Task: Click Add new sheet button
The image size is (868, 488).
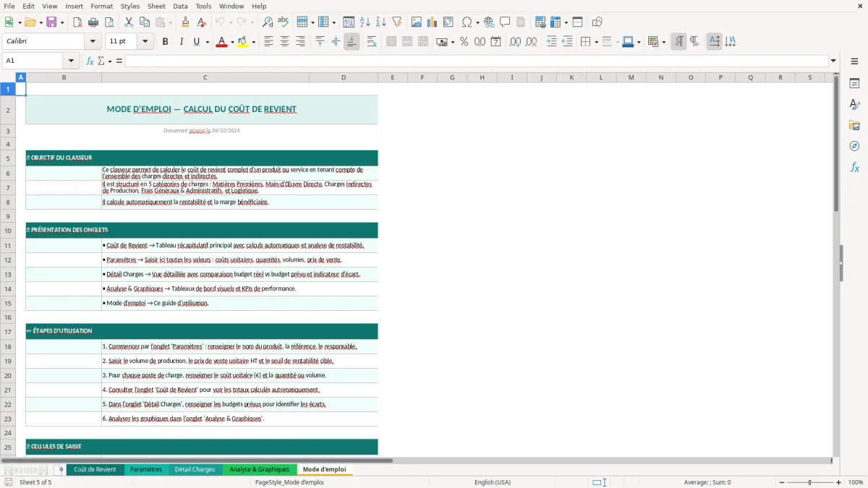Action: [61, 470]
